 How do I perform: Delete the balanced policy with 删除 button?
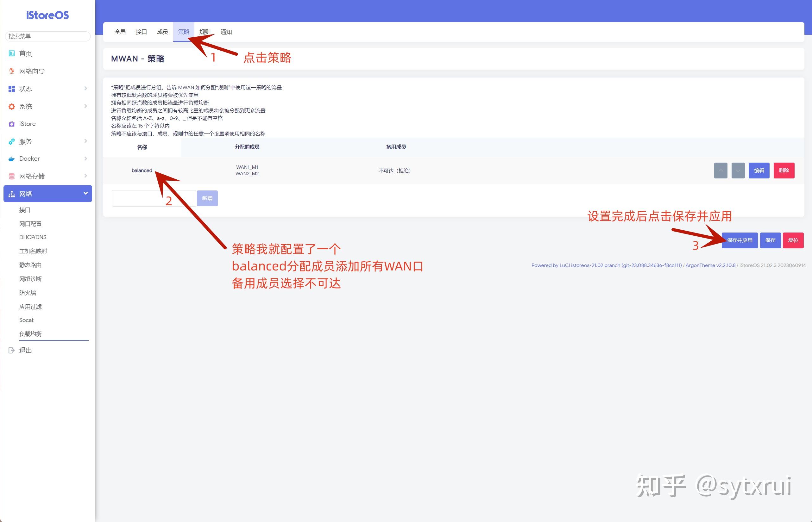[784, 171]
